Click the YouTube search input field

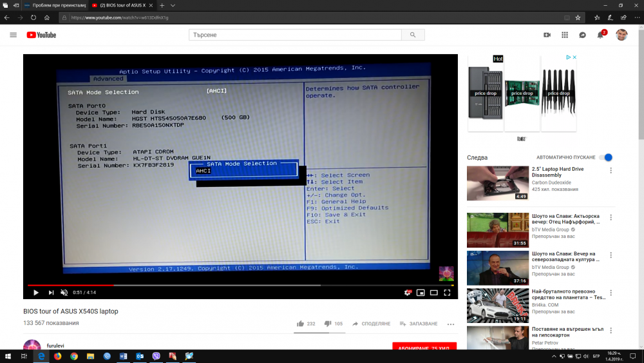pyautogui.click(x=295, y=35)
